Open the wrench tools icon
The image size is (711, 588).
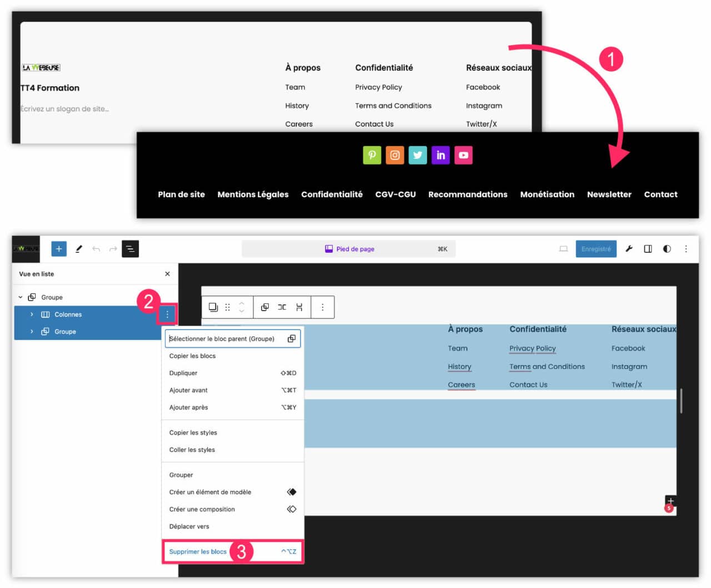628,248
